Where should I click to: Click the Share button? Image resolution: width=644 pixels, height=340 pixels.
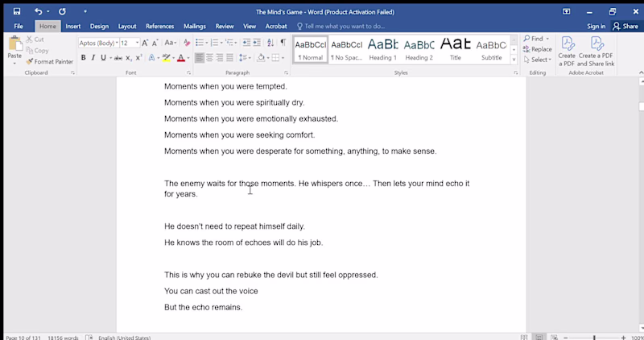point(625,26)
